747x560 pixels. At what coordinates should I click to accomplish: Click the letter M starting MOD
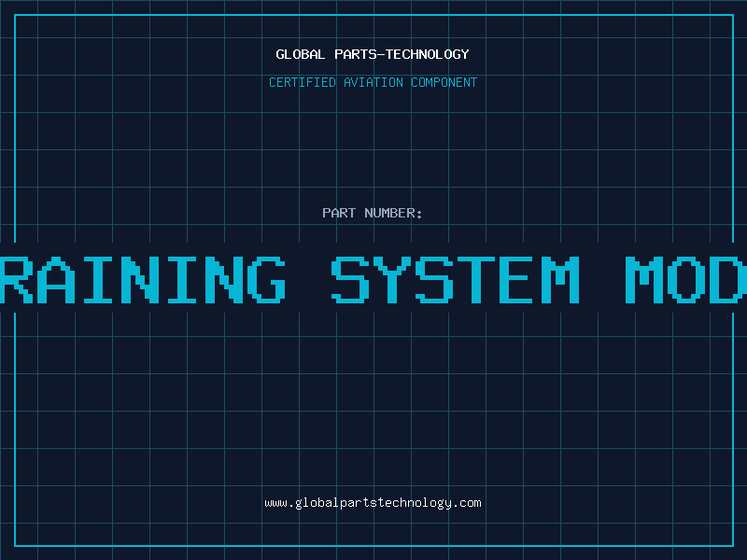tap(644, 280)
